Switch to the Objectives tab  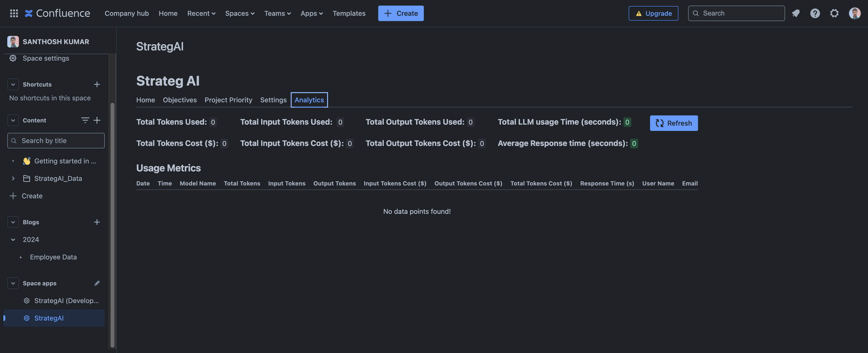tap(180, 100)
